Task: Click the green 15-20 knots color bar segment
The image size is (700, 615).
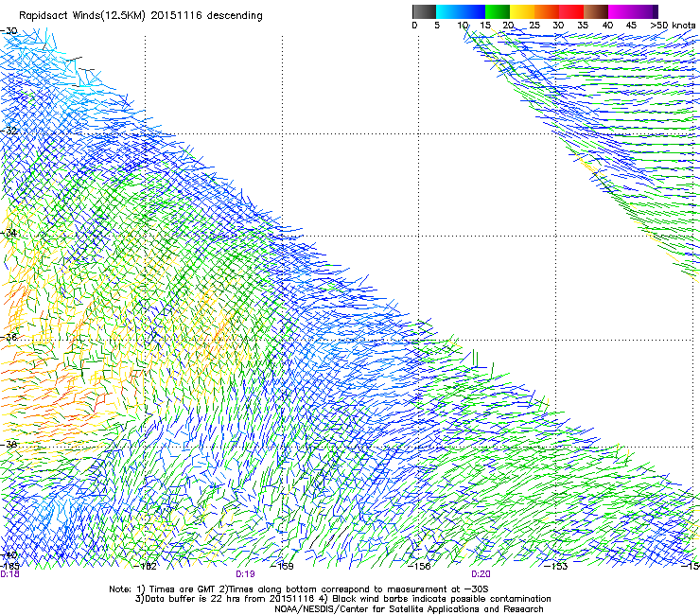Action: point(498,11)
